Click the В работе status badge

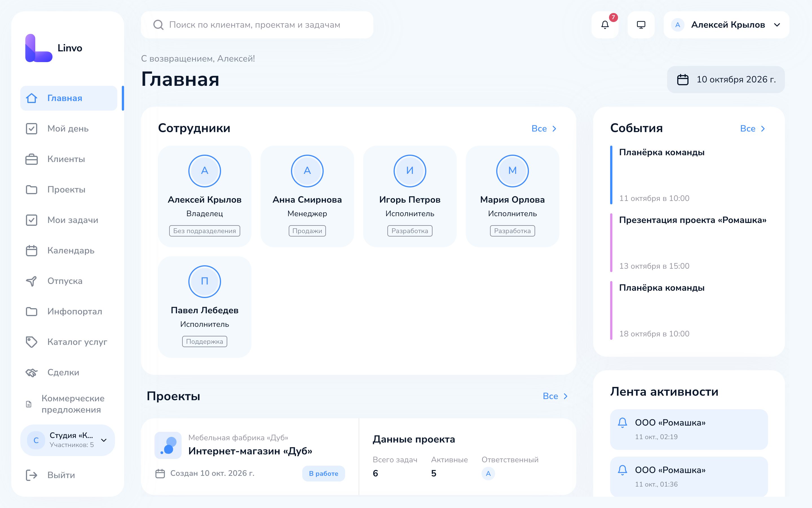(x=323, y=473)
